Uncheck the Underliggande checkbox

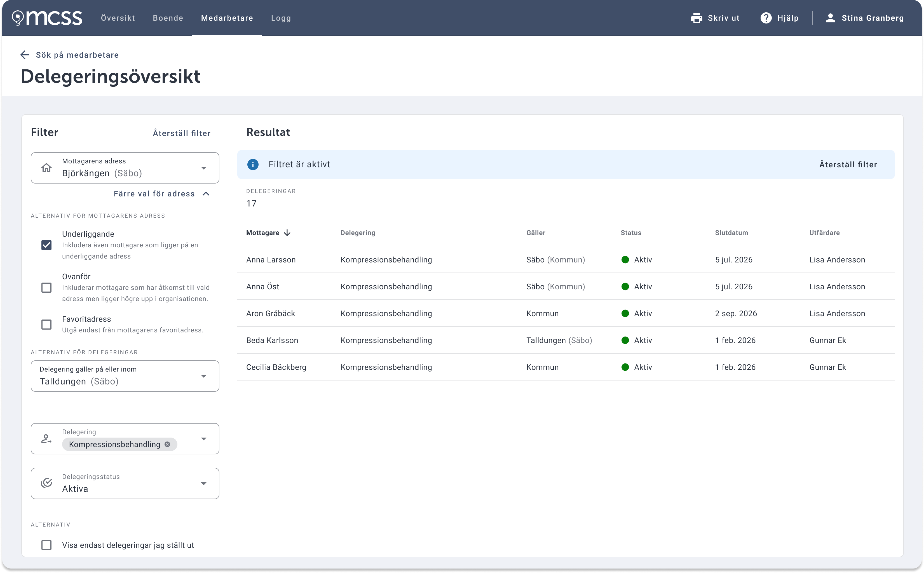point(46,245)
